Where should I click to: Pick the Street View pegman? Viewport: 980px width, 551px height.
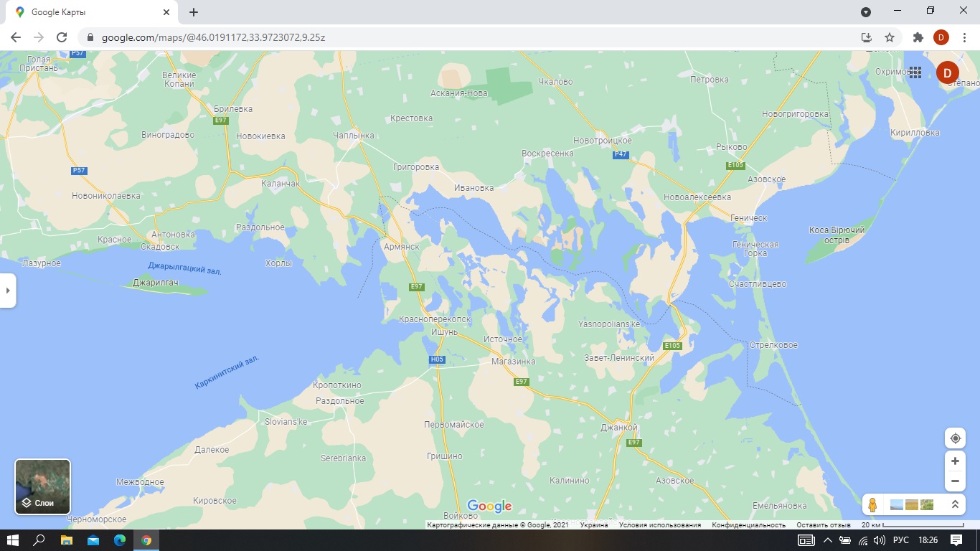pos(872,504)
